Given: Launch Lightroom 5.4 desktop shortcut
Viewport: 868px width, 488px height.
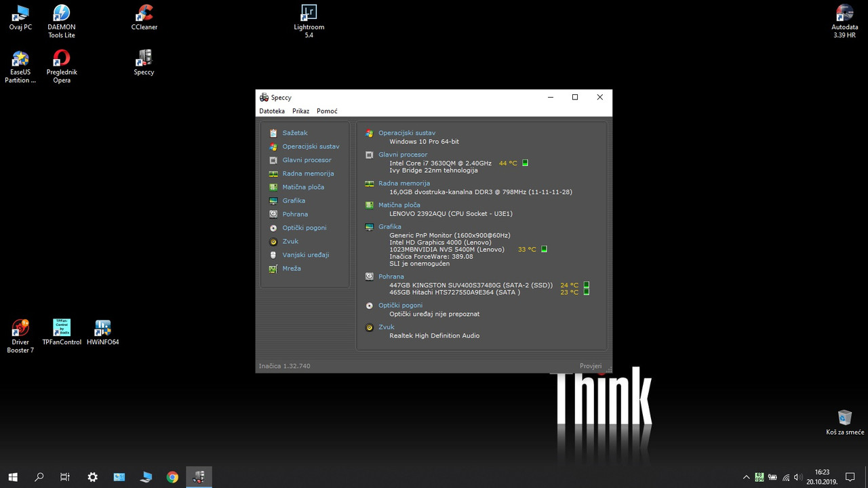Looking at the screenshot, I should 309,21.
